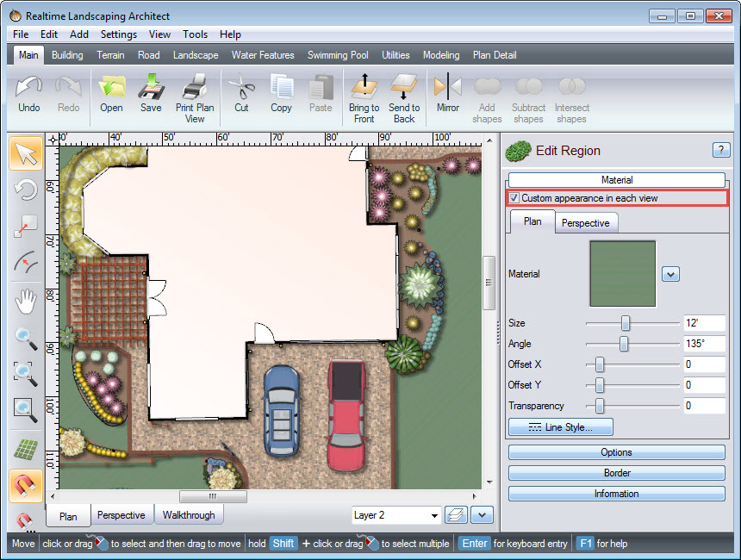Expand the Options section
The image size is (741, 560).
pyautogui.click(x=617, y=452)
